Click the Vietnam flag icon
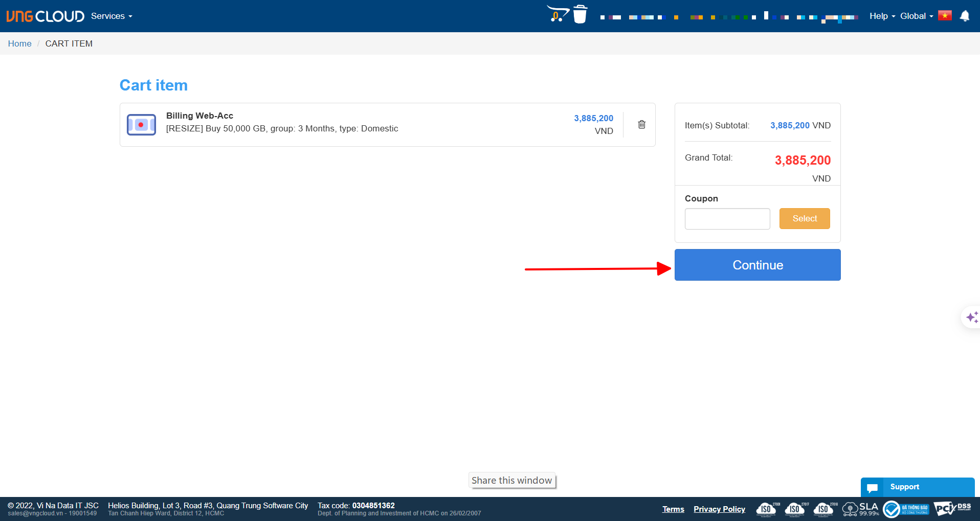 [945, 16]
